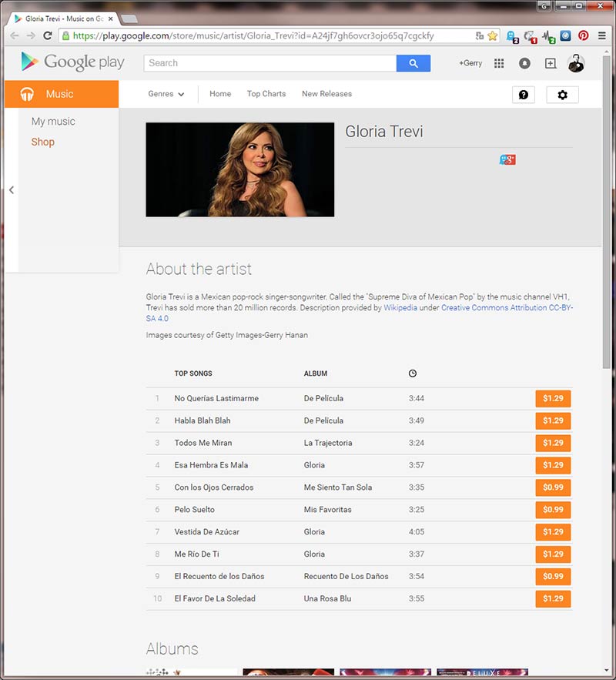Click the blue search magnifier button
Viewport: 616px width, 680px height.
tap(413, 63)
